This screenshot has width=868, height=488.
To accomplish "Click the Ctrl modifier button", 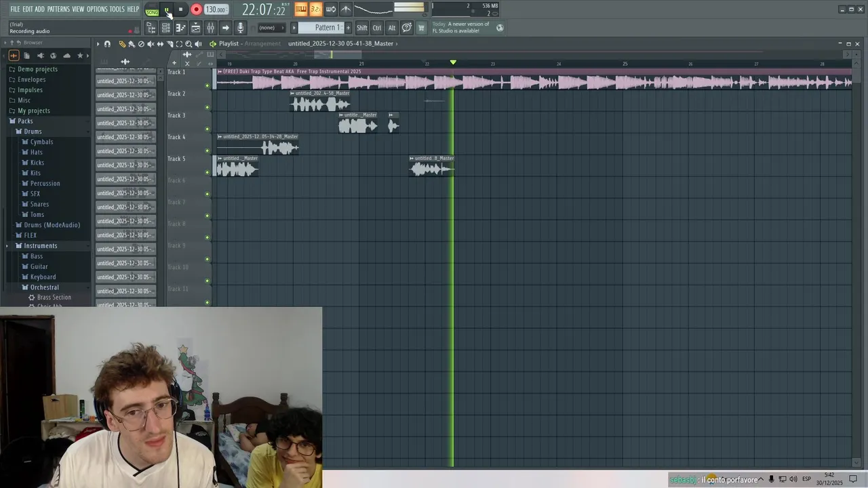I will point(377,28).
